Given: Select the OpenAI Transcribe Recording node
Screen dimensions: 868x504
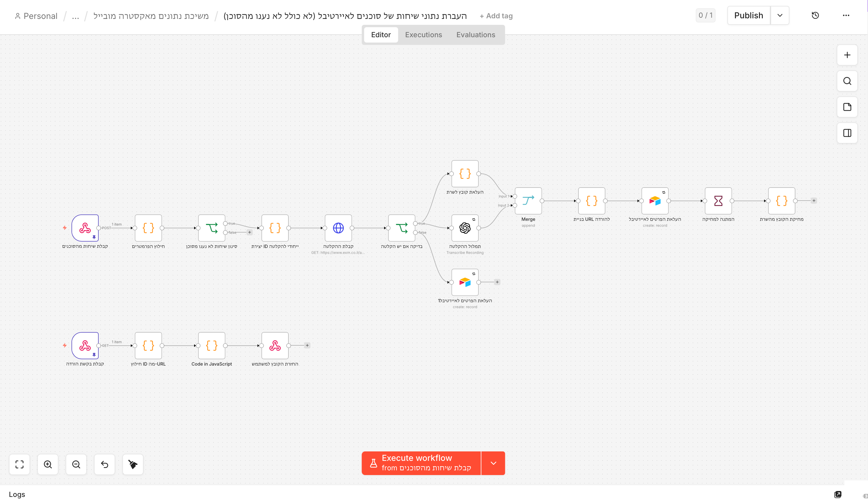Looking at the screenshot, I should click(x=465, y=228).
